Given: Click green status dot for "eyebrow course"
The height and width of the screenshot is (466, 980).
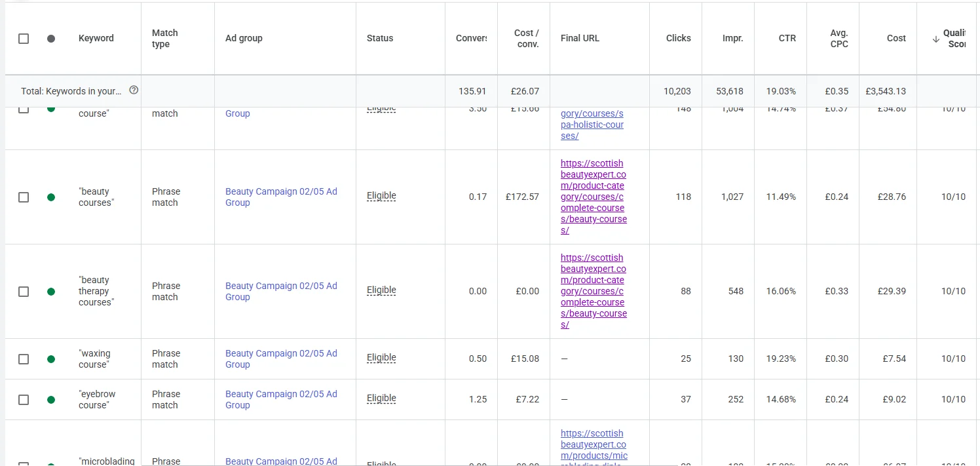Looking at the screenshot, I should pyautogui.click(x=51, y=400).
